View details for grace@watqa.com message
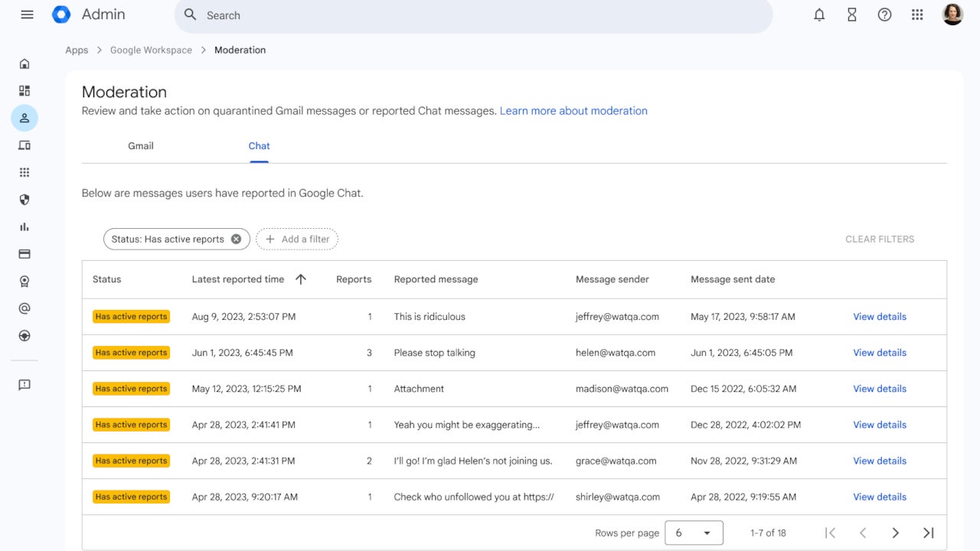 (x=880, y=461)
